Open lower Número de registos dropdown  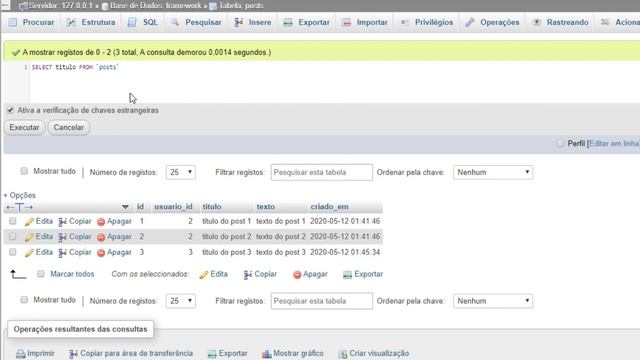[x=181, y=301]
